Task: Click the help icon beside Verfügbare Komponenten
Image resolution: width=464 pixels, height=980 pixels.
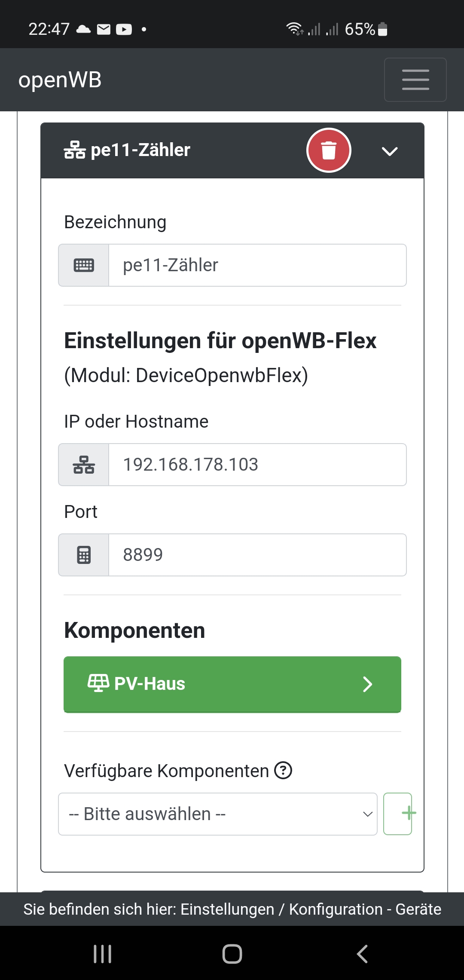Action: pos(283,770)
